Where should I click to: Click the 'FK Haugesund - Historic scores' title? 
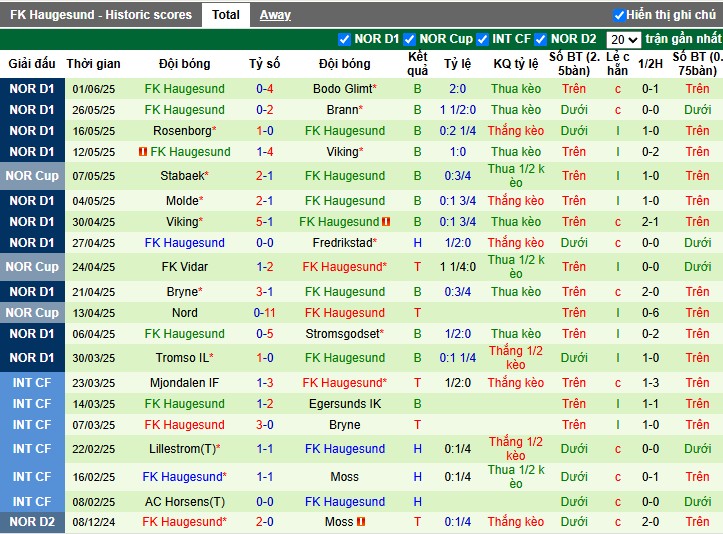tap(101, 15)
